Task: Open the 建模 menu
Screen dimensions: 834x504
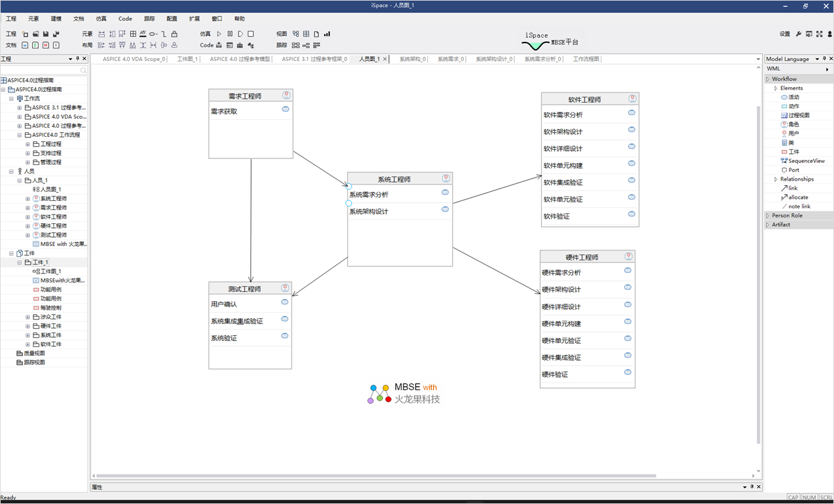Action: tap(56, 19)
